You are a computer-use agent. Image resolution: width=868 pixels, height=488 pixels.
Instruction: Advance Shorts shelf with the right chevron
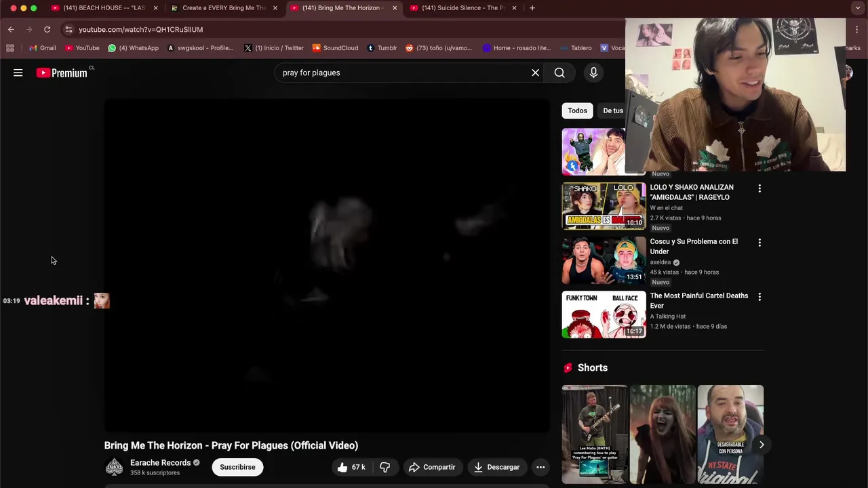762,445
